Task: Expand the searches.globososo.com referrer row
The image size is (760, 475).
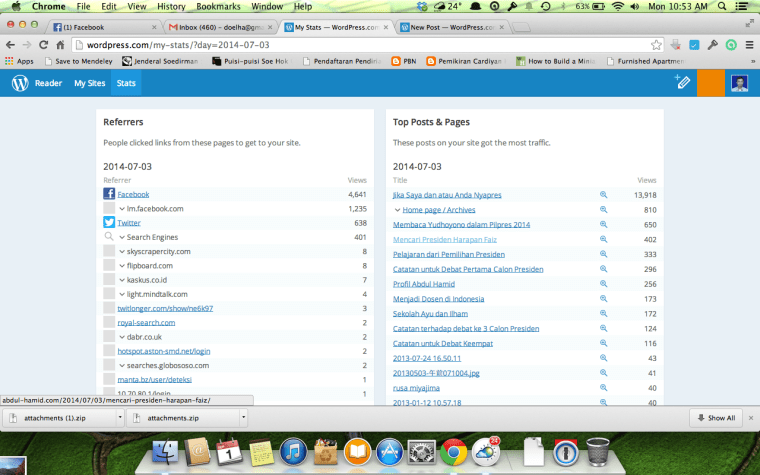Action: (122, 365)
